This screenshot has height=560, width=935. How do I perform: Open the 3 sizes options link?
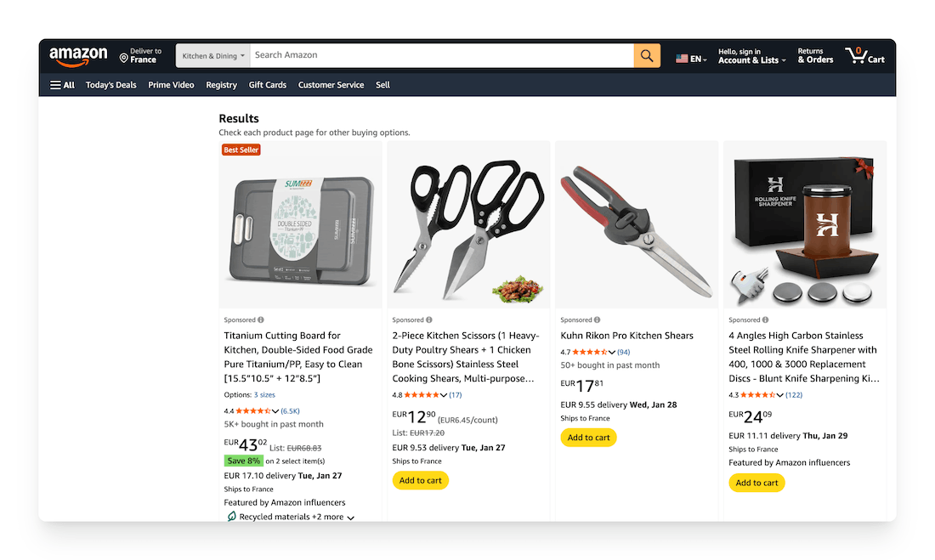(264, 395)
